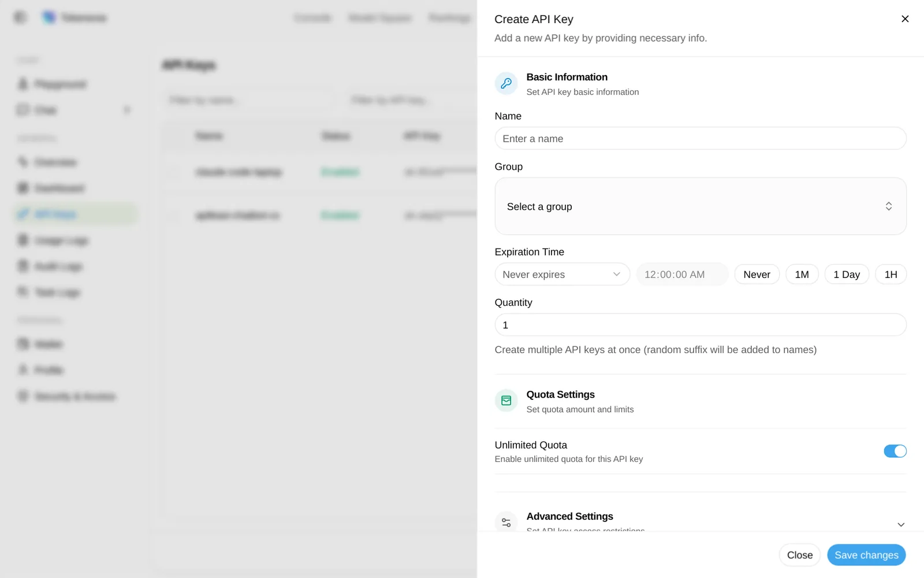The width and height of the screenshot is (924, 578).
Task: Click the "Set quota amount and limits" subtitle
Action: point(580,409)
